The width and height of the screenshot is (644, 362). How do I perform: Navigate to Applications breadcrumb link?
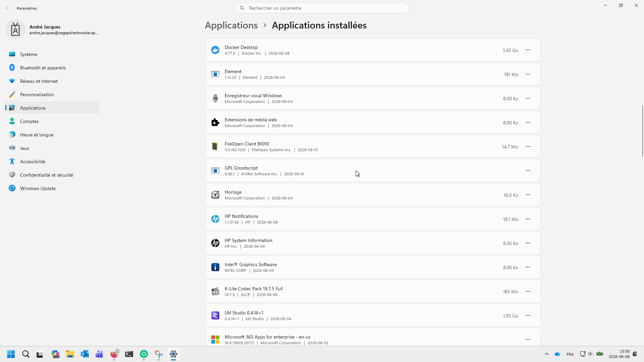pos(231,25)
